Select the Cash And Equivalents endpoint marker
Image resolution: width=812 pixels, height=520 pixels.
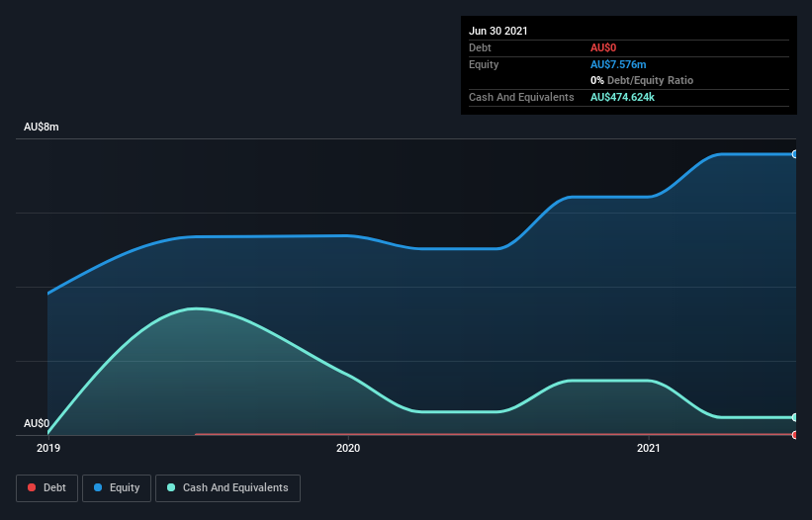tap(795, 417)
